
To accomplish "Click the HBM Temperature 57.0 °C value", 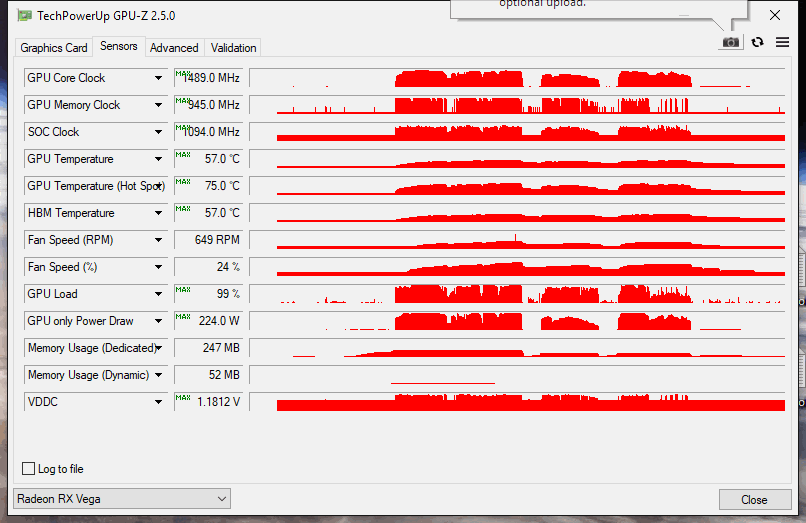I will click(x=209, y=213).
